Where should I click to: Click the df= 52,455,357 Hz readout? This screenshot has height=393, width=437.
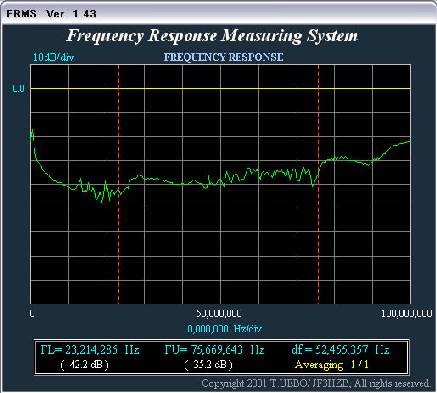coord(340,350)
